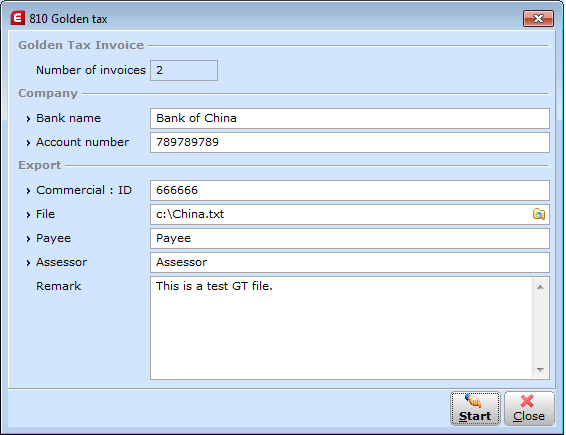Viewport: 566px width, 435px height.
Task: Focus the Bank name field showing Bank of China
Action: [x=350, y=118]
